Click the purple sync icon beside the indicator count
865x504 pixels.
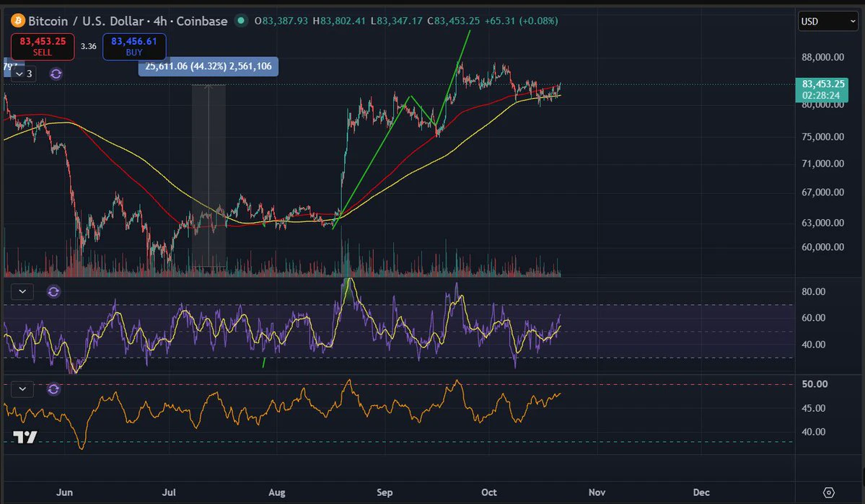(56, 74)
